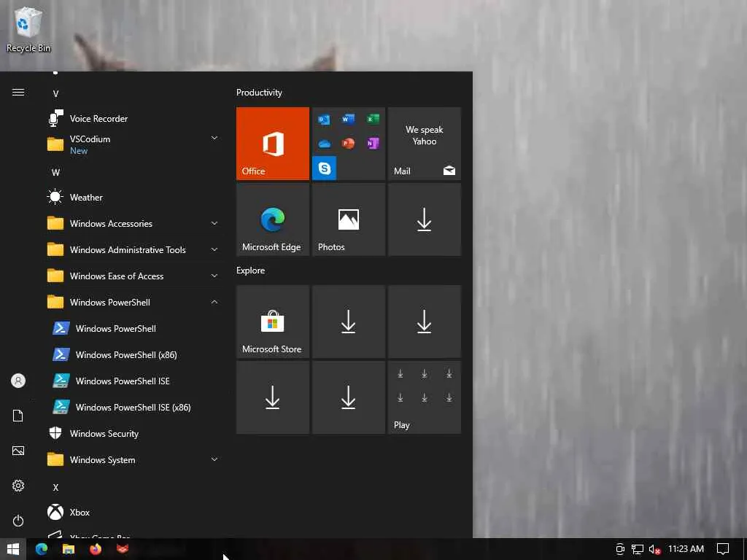Open Documents from the Start sidebar
The height and width of the screenshot is (560, 747).
pos(18,416)
